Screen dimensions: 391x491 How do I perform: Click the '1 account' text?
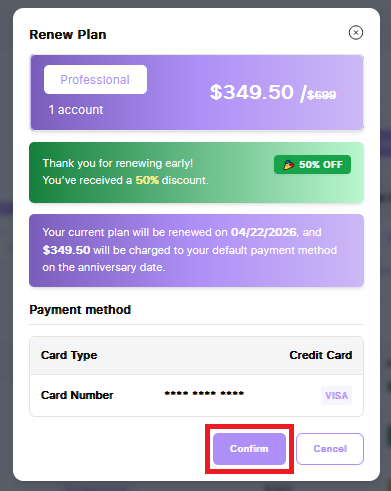(x=76, y=110)
